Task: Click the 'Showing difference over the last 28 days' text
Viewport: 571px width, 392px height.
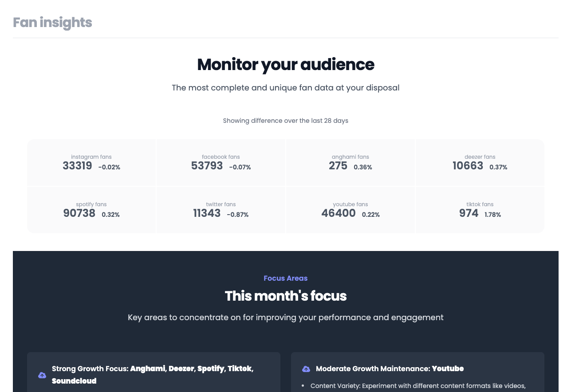Action: pos(285,121)
